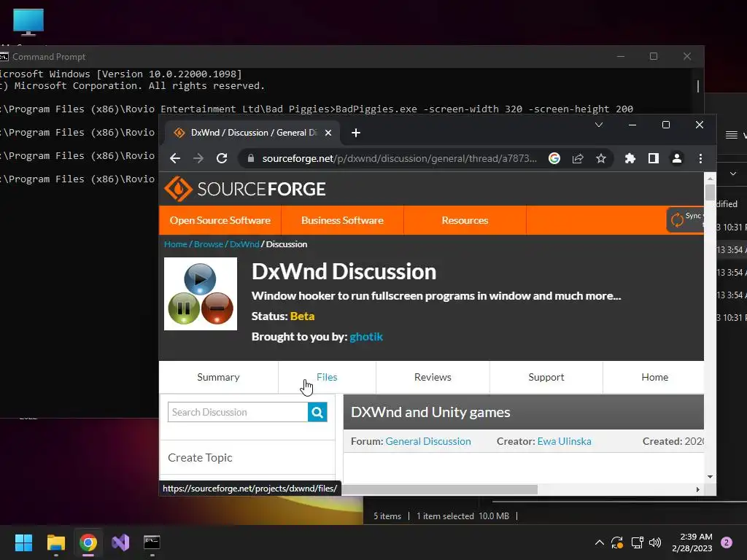The image size is (747, 560).
Task: Click the page scroll-down arrow
Action: (x=710, y=477)
